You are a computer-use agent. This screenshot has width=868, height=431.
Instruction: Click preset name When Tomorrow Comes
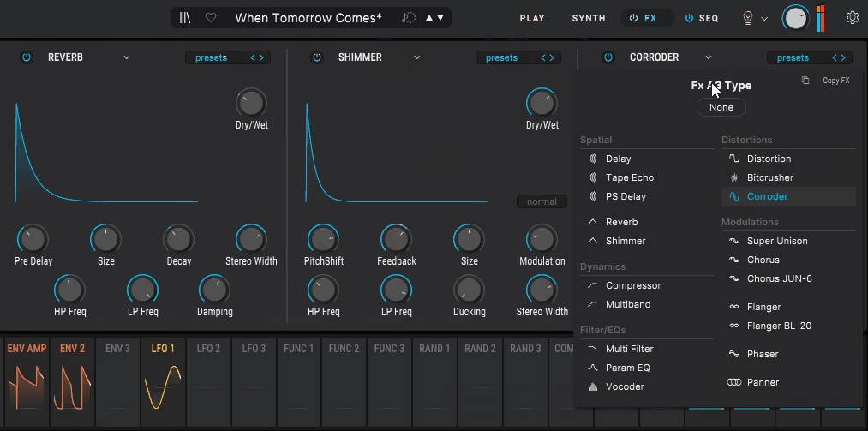308,18
